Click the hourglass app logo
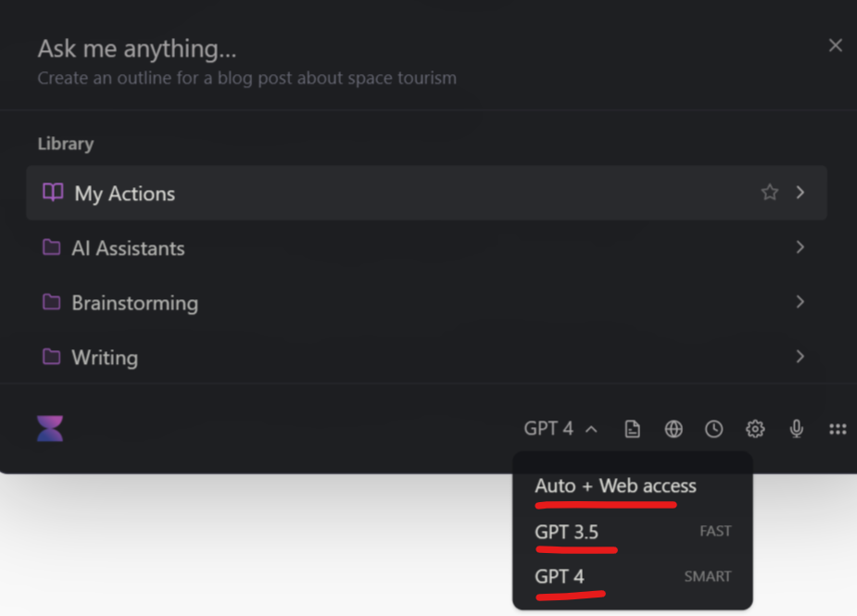 (50, 428)
